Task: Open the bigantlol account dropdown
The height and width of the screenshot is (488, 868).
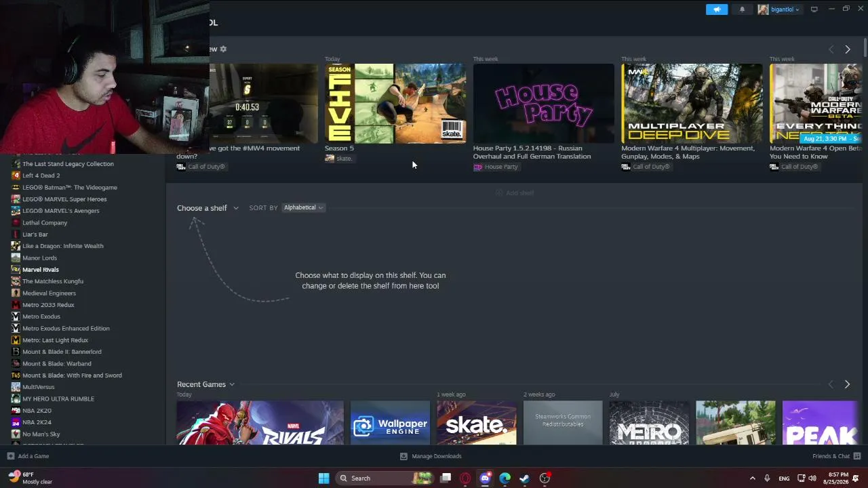Action: point(779,9)
